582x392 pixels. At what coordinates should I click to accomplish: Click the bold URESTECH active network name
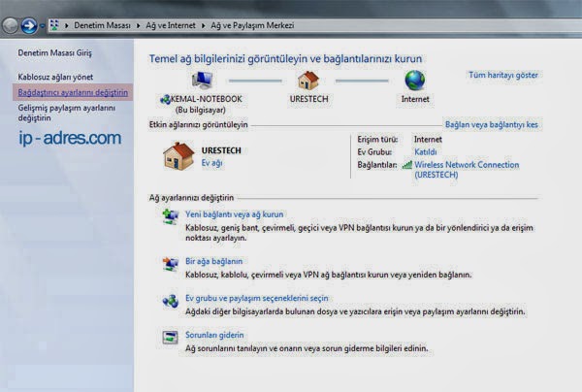221,150
